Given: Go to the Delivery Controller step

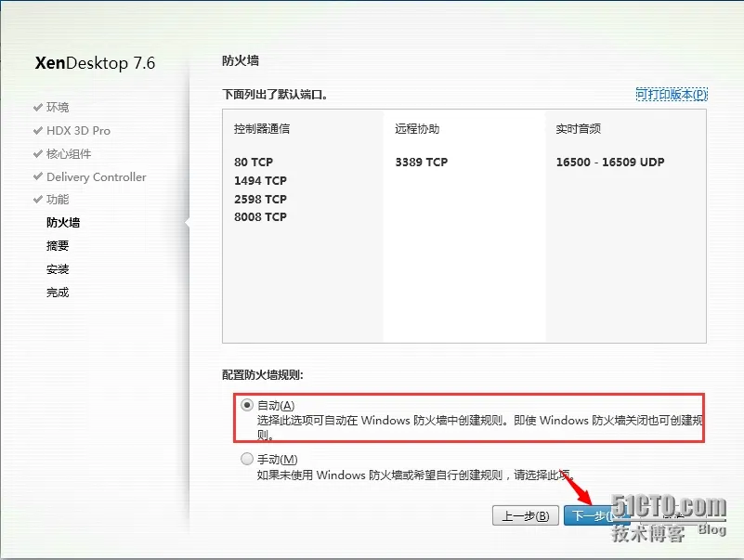Looking at the screenshot, I should [97, 177].
